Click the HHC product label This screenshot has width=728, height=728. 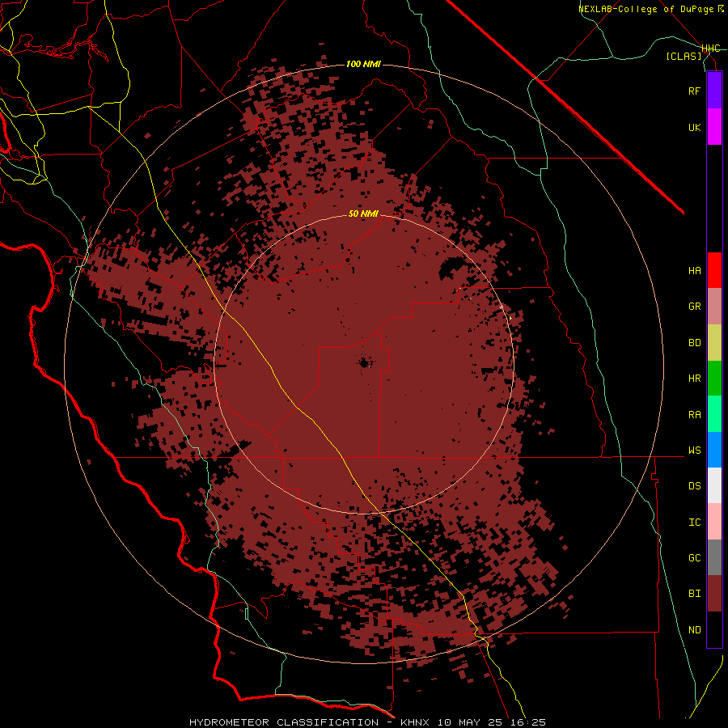tap(711, 49)
